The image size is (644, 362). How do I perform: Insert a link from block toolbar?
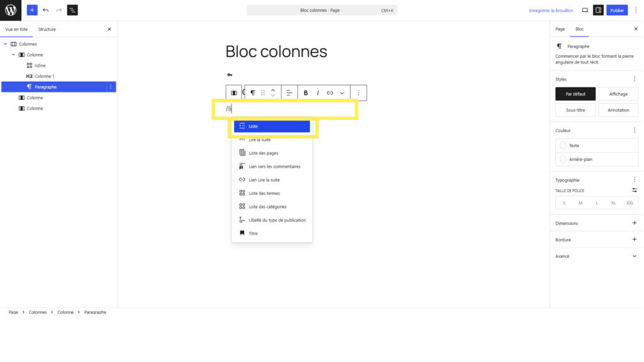click(330, 93)
